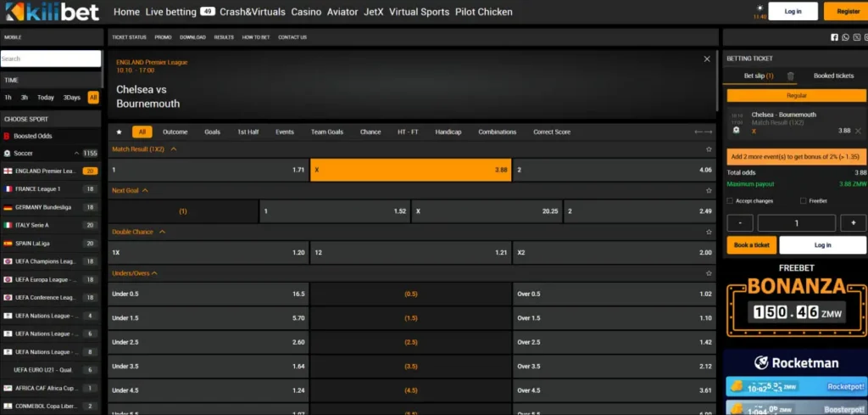
Task: Open the X (Twitter) social icon
Action: [x=857, y=37]
